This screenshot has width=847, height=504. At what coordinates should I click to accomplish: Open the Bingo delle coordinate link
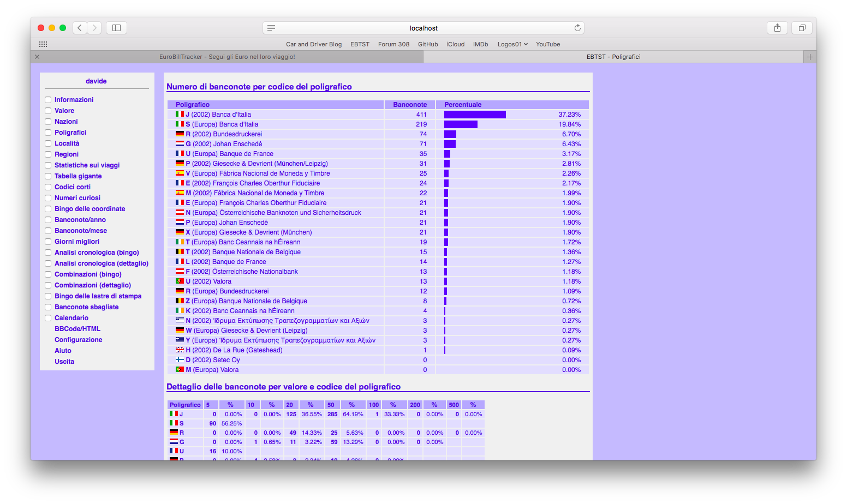coord(90,209)
